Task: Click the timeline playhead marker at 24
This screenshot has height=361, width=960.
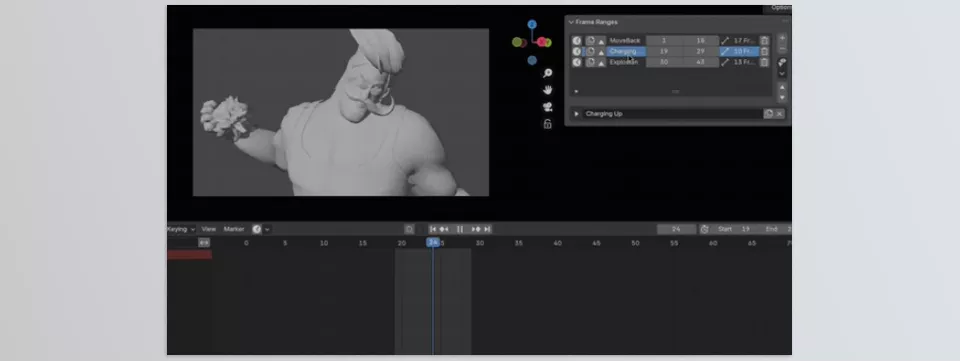Action: (x=433, y=243)
